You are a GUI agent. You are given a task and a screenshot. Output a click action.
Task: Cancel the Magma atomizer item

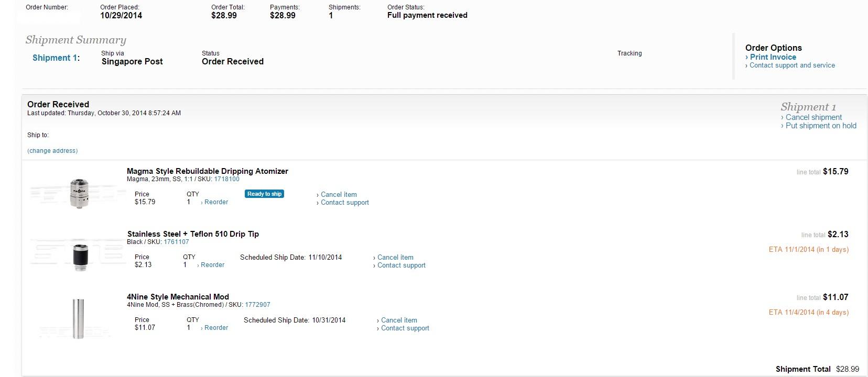pos(339,194)
